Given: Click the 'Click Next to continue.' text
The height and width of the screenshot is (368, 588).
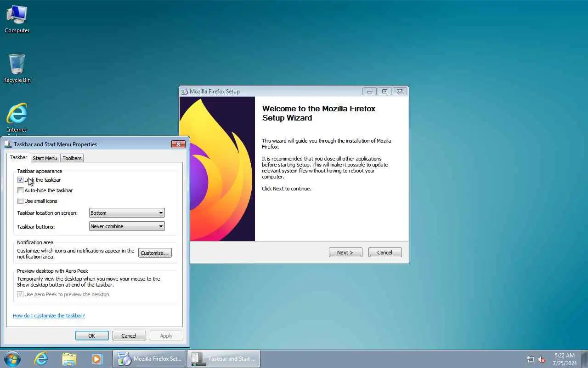Looking at the screenshot, I should click(287, 189).
